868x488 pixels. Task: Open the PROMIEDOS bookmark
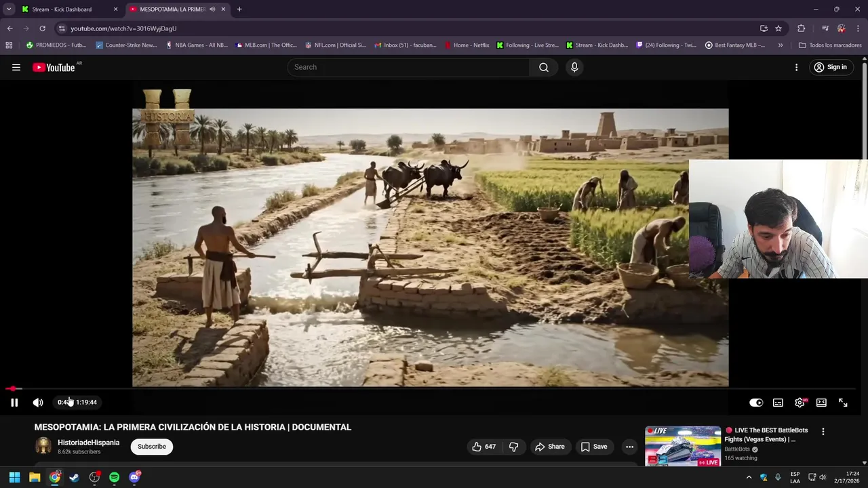pos(56,45)
